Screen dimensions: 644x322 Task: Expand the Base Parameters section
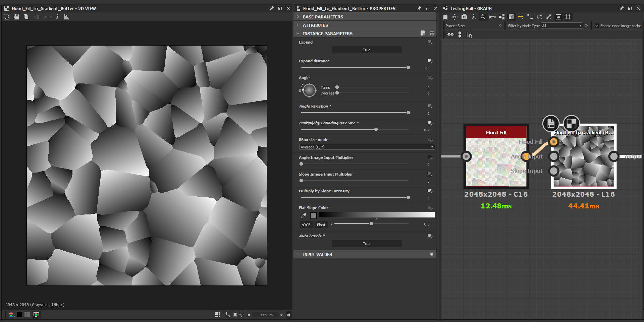coord(322,16)
